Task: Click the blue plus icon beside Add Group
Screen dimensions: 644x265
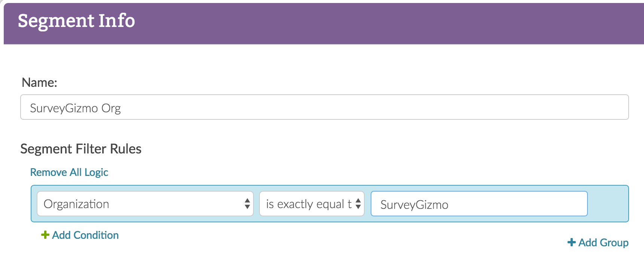Action: [571, 243]
